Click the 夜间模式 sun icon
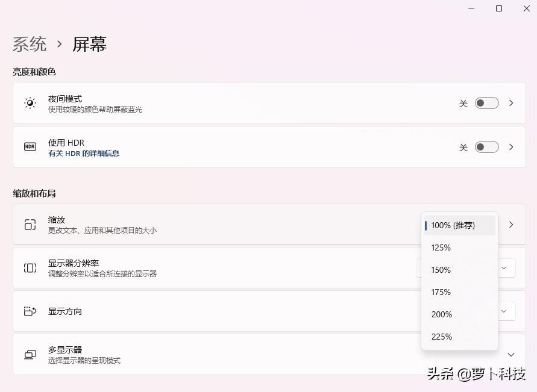537x392 pixels. point(30,102)
